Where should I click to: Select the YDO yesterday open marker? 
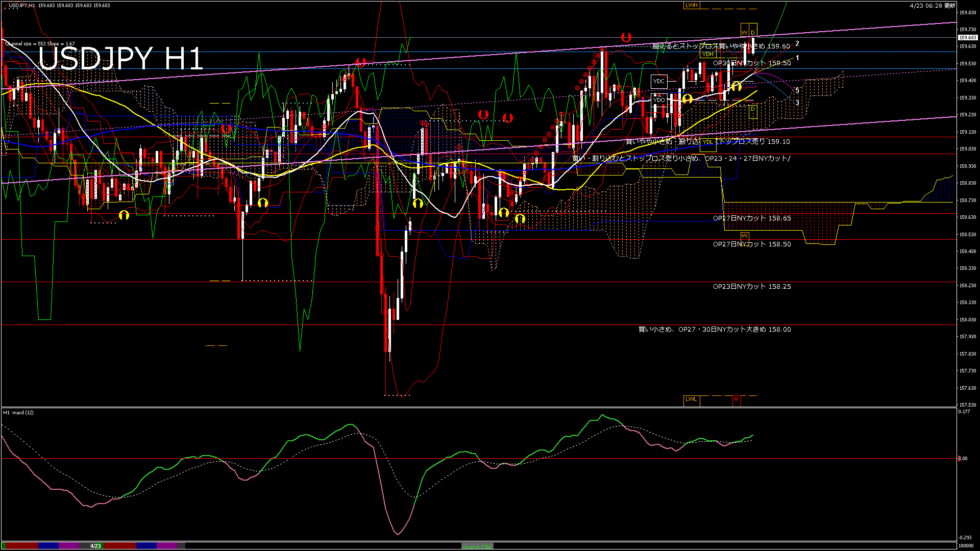[659, 100]
